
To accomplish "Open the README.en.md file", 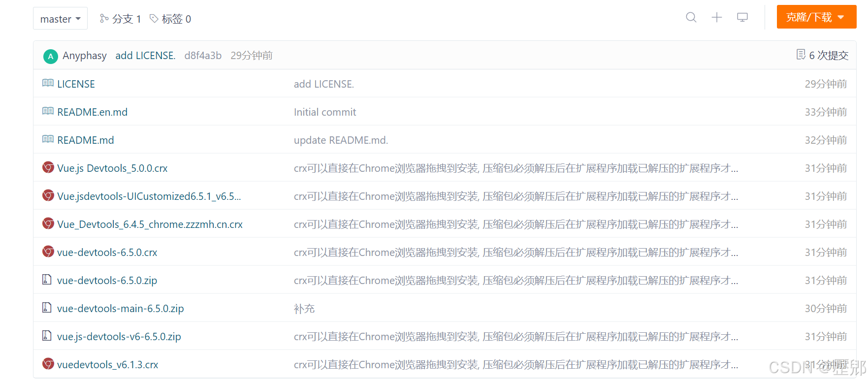I will tap(92, 112).
